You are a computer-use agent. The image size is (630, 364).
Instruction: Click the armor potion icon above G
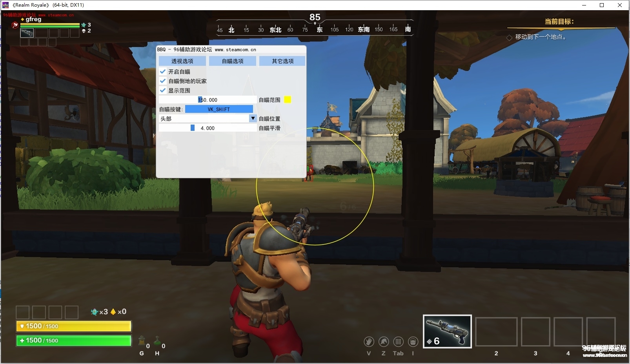pyautogui.click(x=142, y=341)
